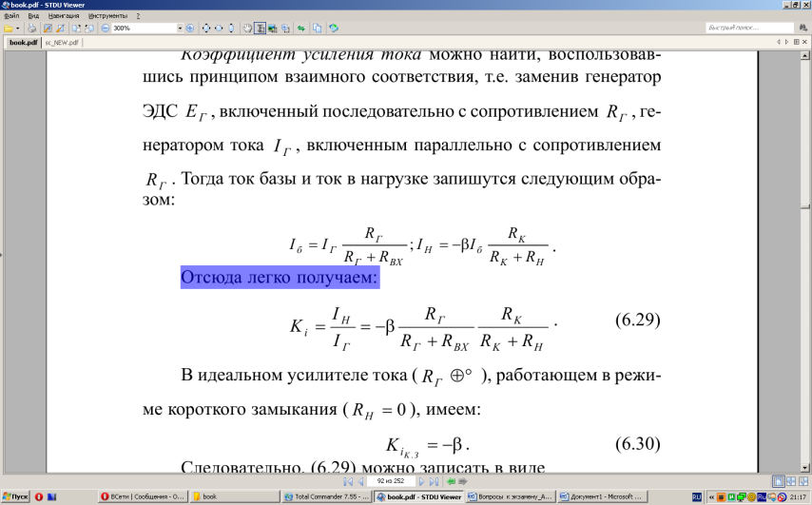The height and width of the screenshot is (505, 812).
Task: Activate the Hand pan tool
Action: 247,29
